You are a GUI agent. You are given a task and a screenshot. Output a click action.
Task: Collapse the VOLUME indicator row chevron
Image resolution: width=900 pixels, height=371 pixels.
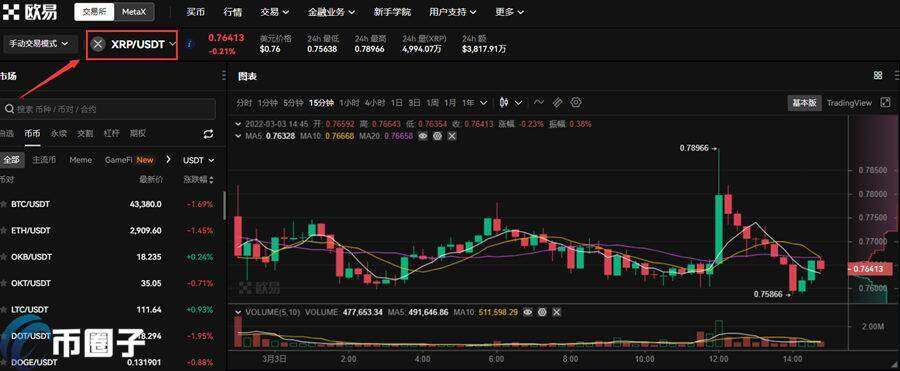tap(239, 312)
